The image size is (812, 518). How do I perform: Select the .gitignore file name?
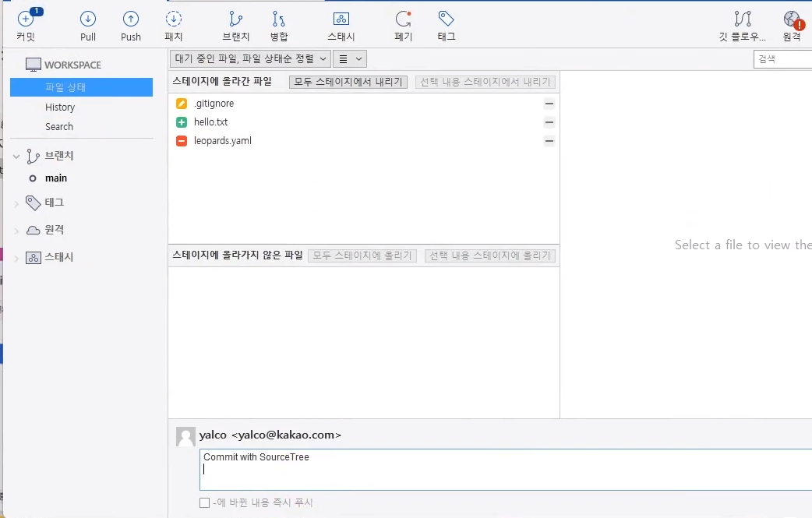tap(214, 104)
